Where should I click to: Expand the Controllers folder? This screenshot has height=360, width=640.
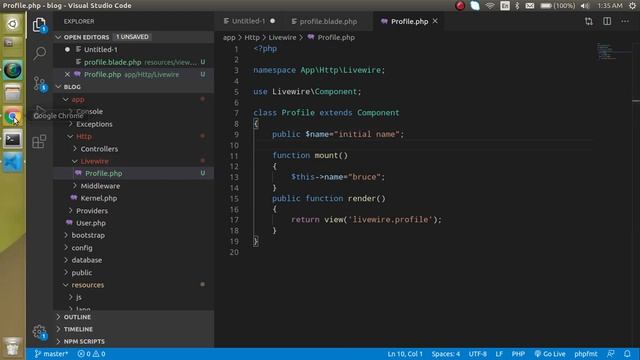pyautogui.click(x=133, y=149)
